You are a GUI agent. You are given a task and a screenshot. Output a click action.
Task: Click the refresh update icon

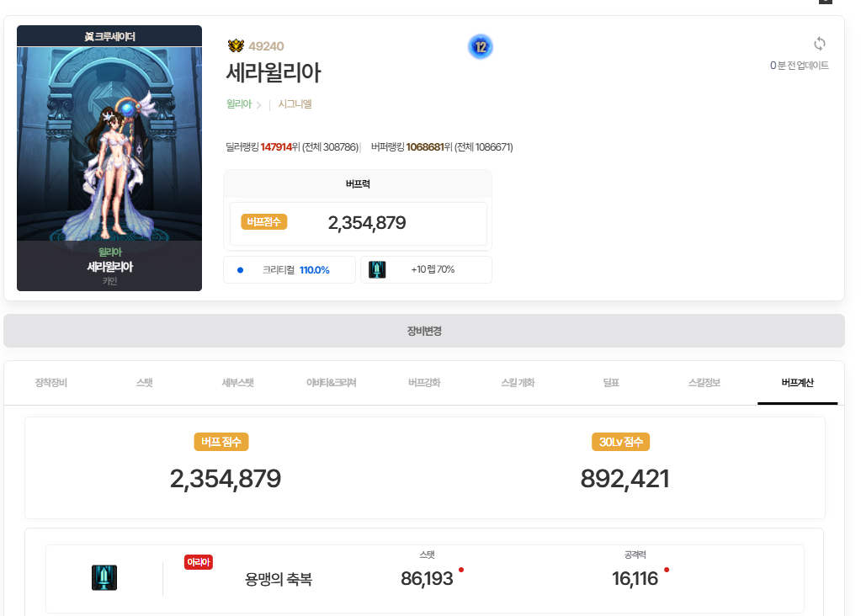tap(819, 44)
